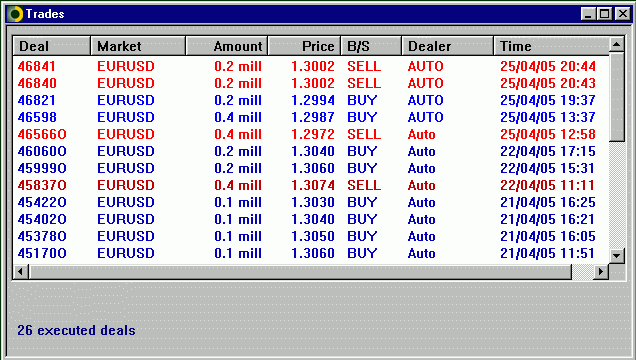636x360 pixels.
Task: Click the 26 executed deals status text
Action: coord(76,330)
